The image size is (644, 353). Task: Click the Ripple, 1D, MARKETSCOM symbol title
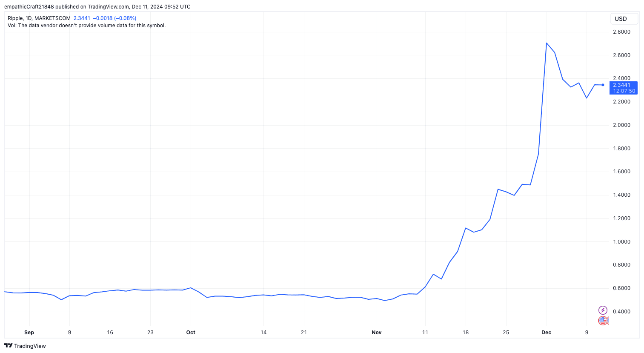(x=39, y=18)
